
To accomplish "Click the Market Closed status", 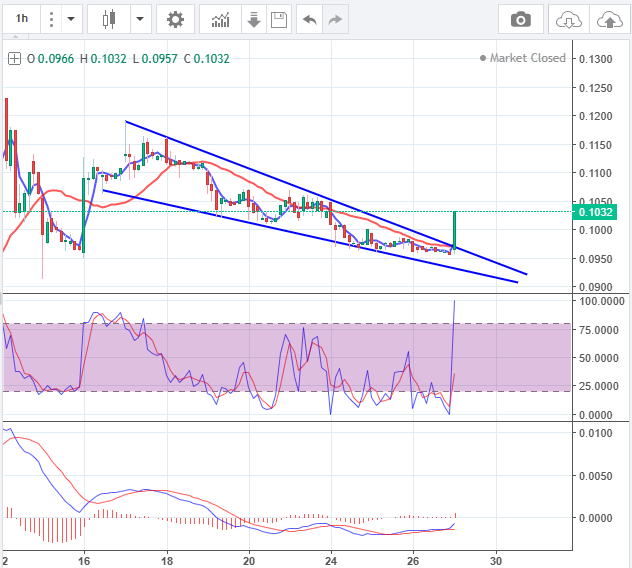I will [523, 58].
